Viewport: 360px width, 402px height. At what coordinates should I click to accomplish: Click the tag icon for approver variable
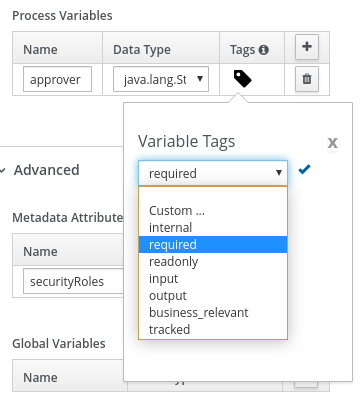(x=242, y=79)
